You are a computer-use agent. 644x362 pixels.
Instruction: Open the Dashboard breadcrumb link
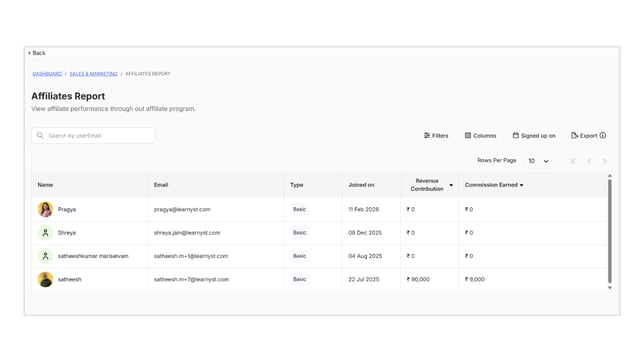pyautogui.click(x=47, y=74)
